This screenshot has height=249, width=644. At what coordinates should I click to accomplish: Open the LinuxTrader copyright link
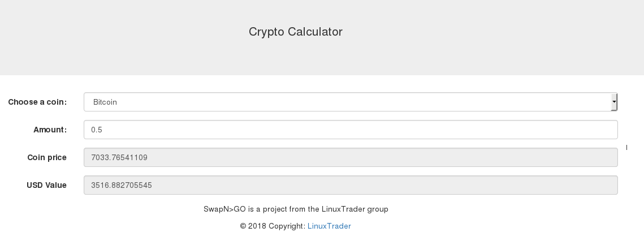tap(329, 226)
